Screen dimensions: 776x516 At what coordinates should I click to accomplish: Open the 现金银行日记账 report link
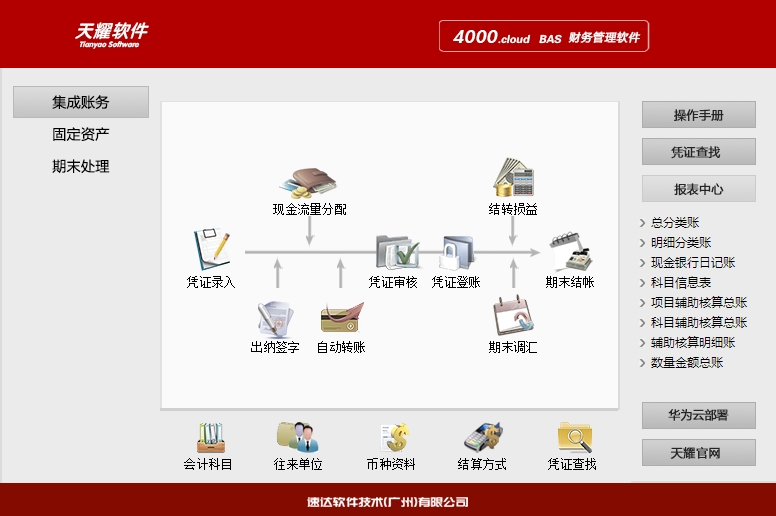693,263
